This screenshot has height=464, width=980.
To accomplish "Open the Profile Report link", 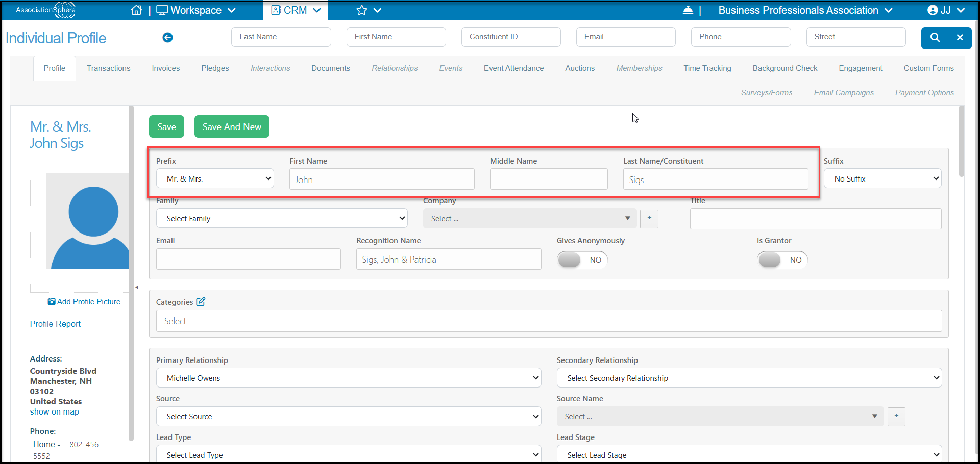I will [55, 324].
